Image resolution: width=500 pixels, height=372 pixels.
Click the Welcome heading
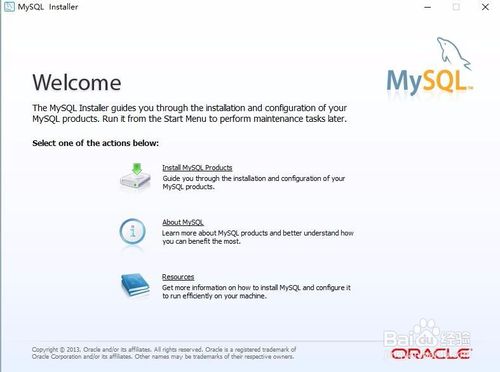click(x=77, y=82)
